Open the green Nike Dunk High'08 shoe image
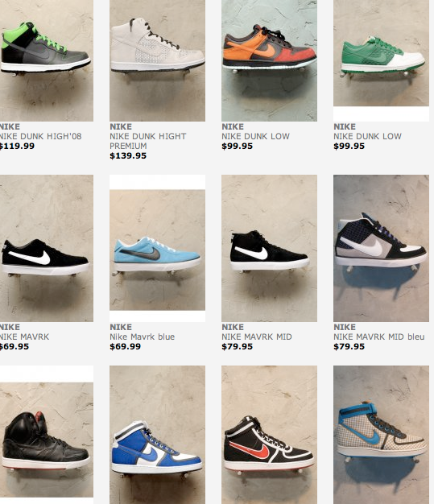 [46, 60]
